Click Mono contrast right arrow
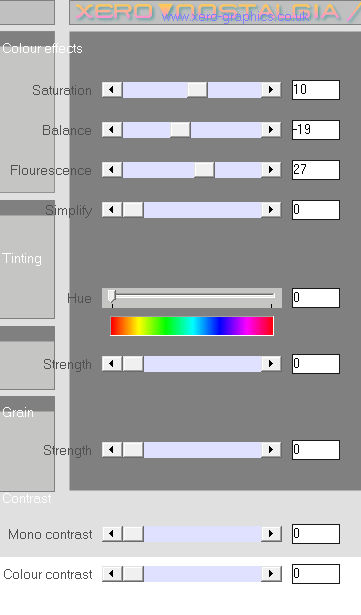This screenshot has width=361, height=615. pos(271,534)
